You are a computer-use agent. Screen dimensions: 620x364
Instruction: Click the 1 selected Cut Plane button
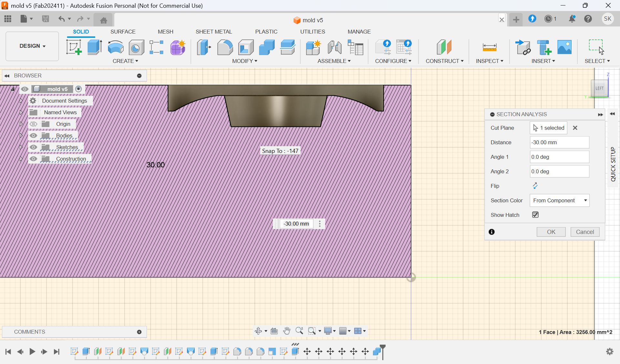point(548,128)
